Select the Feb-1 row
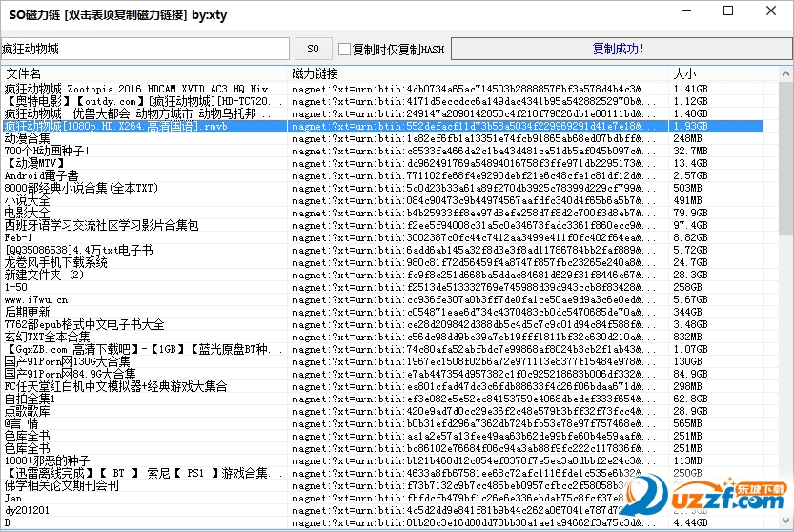The height and width of the screenshot is (532, 794). [x=382, y=237]
